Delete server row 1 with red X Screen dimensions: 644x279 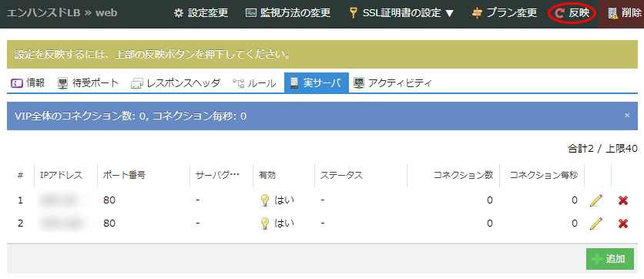[623, 200]
